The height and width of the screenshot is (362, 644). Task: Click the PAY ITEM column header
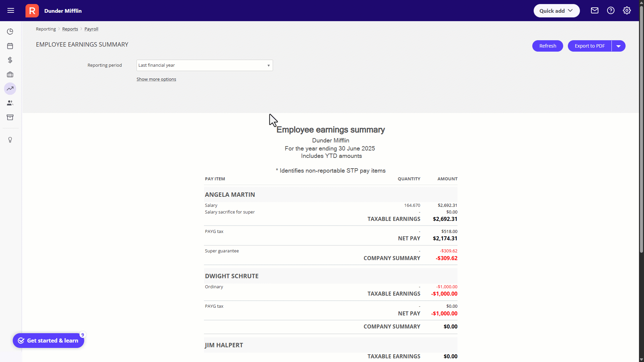pyautogui.click(x=215, y=179)
